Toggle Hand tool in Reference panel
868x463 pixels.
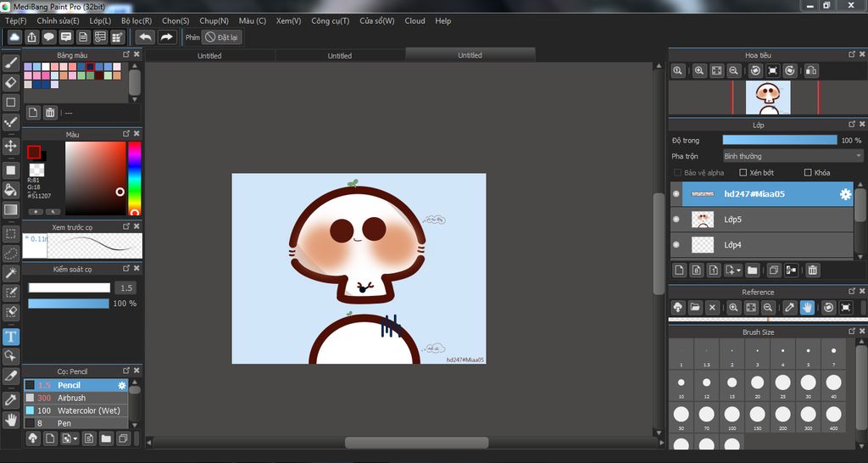click(807, 307)
